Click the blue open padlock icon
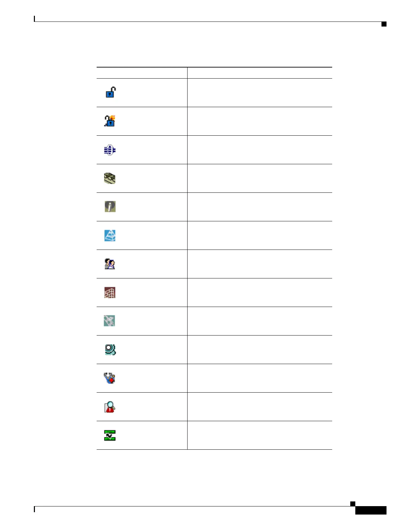The width and height of the screenshot is (410, 532). point(111,92)
